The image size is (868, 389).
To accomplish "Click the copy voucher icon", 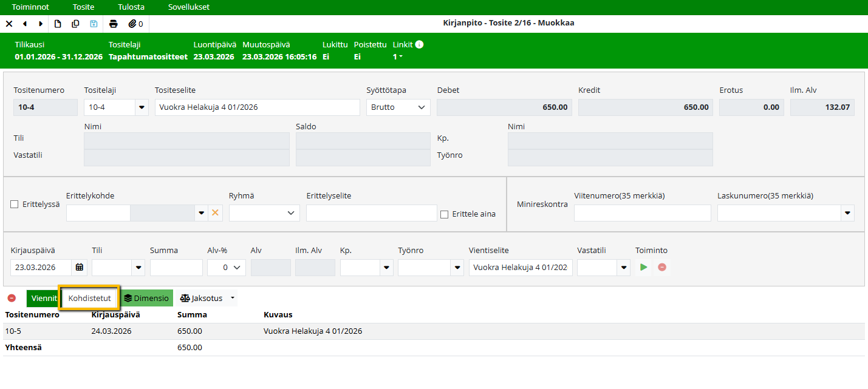I will pyautogui.click(x=75, y=24).
